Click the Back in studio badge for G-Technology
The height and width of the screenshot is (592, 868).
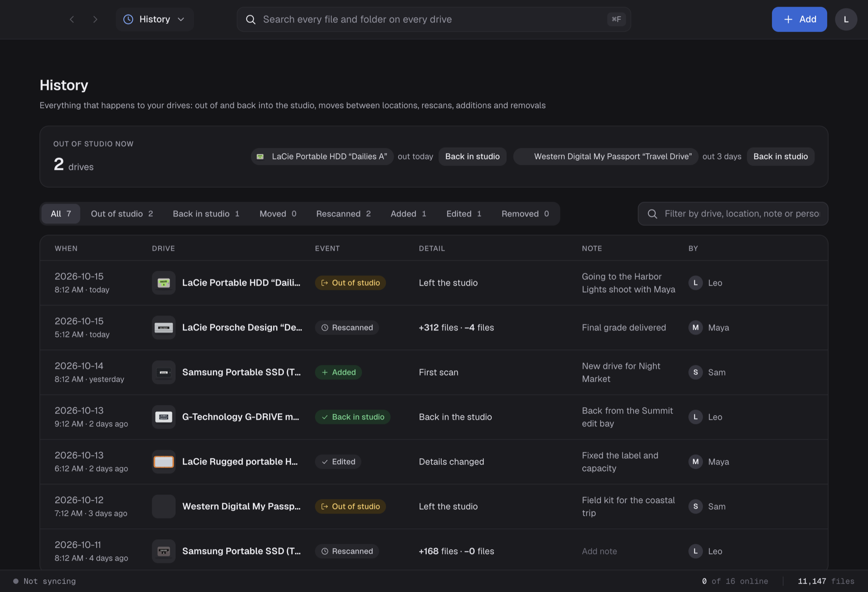(352, 417)
